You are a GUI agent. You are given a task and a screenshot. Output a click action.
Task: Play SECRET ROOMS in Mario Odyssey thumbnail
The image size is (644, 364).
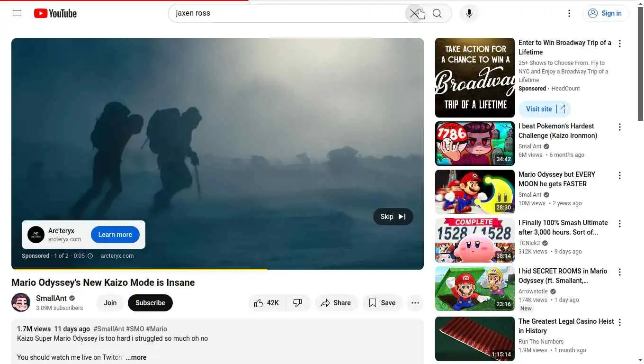[x=475, y=289]
